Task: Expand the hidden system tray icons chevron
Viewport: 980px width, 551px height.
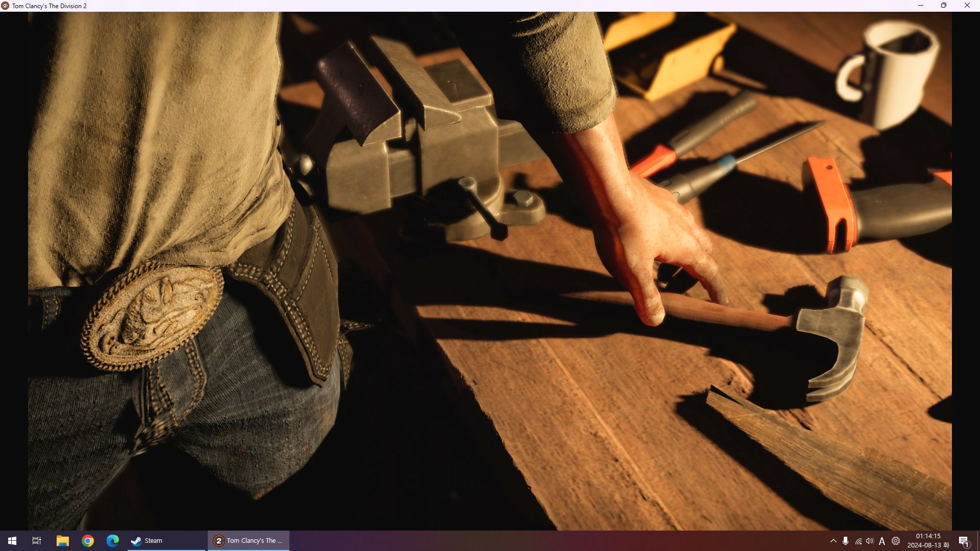Action: (833, 541)
